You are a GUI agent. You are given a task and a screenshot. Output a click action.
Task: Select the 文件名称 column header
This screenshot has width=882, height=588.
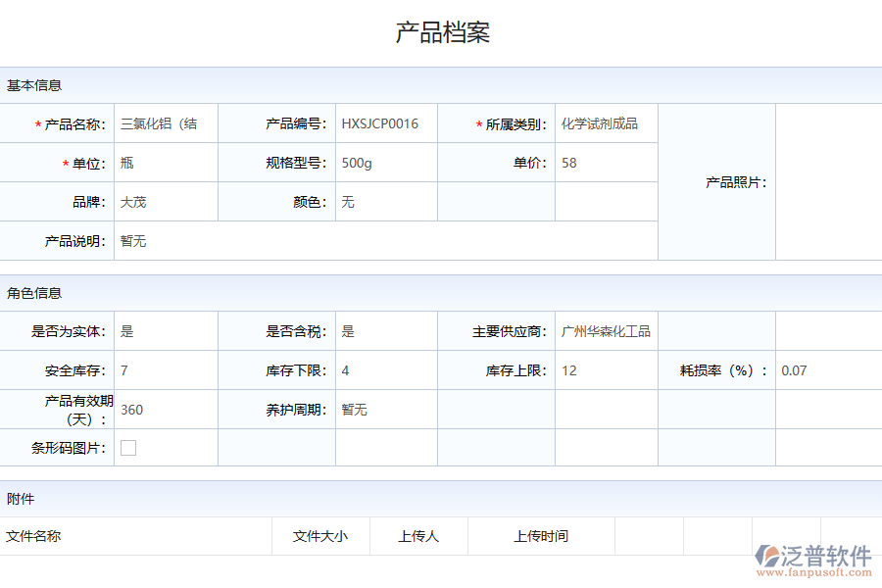(34, 536)
